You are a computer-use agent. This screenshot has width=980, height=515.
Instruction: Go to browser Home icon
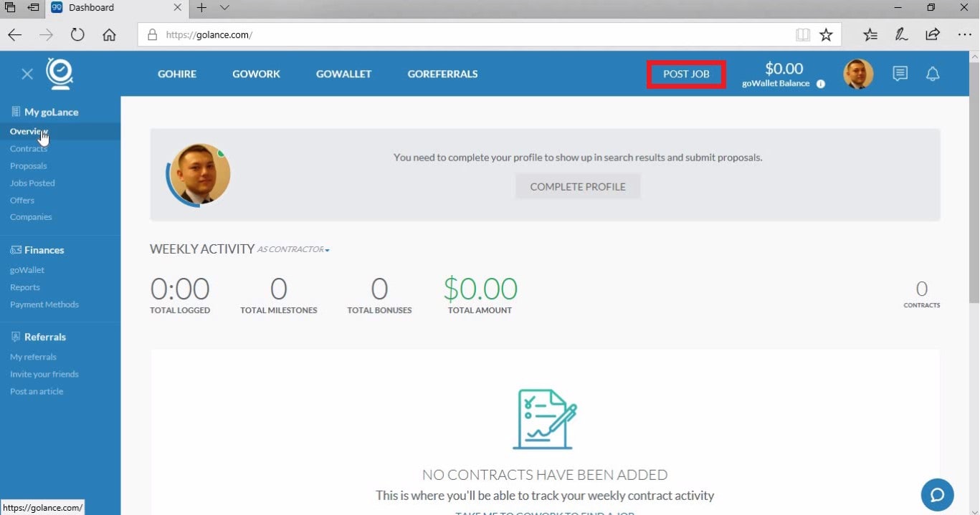[x=109, y=34]
